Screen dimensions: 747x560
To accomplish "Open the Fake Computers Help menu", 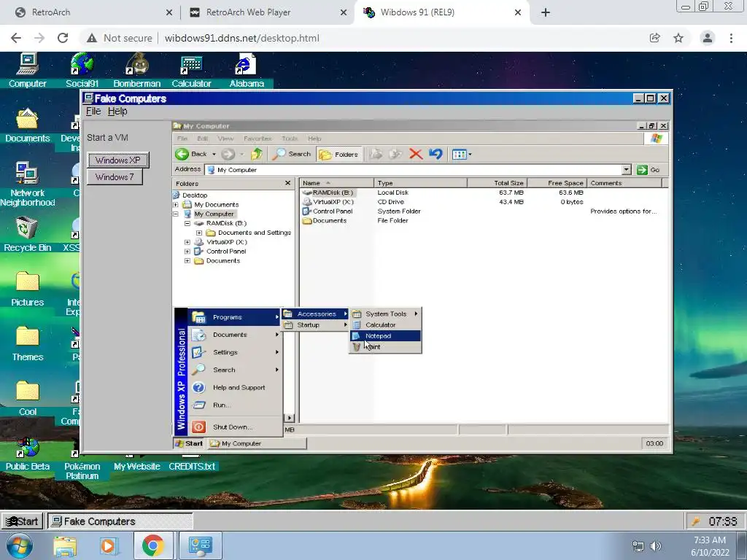I will click(117, 111).
